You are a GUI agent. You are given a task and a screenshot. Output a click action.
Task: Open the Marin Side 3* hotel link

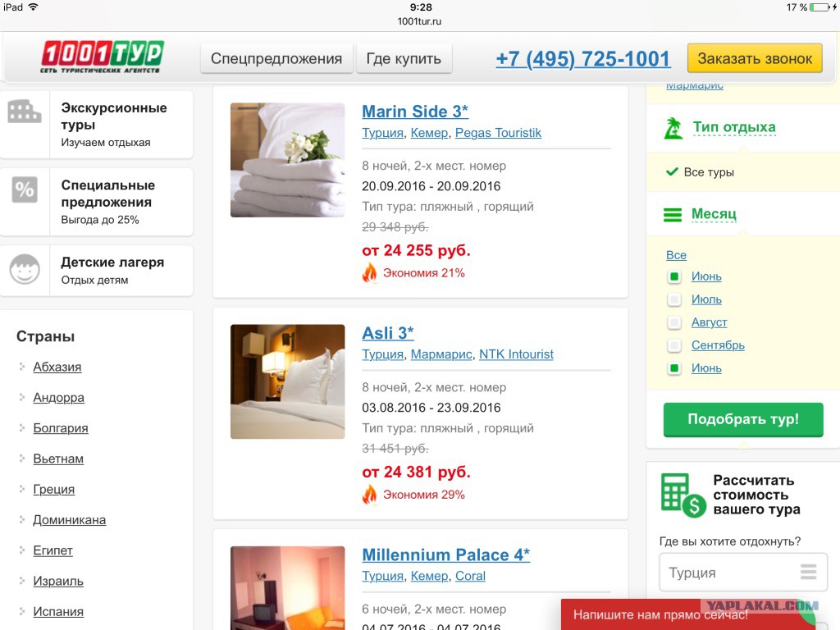click(x=415, y=112)
